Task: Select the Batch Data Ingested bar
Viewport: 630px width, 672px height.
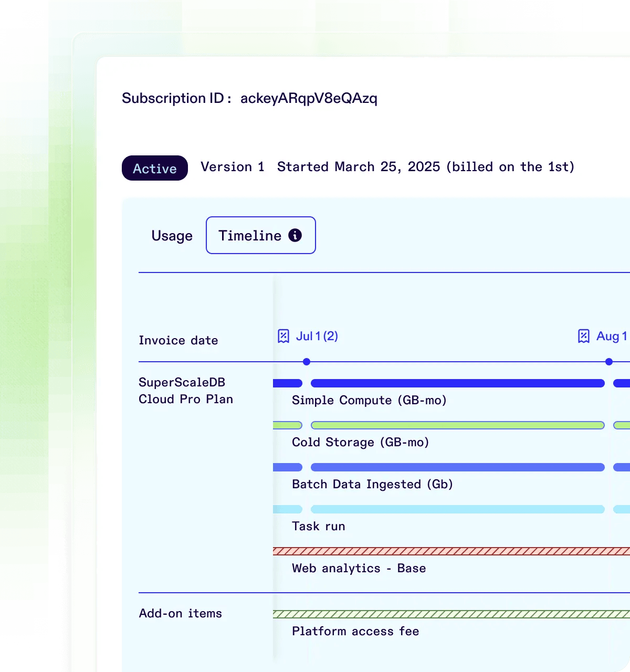Action: tap(457, 467)
